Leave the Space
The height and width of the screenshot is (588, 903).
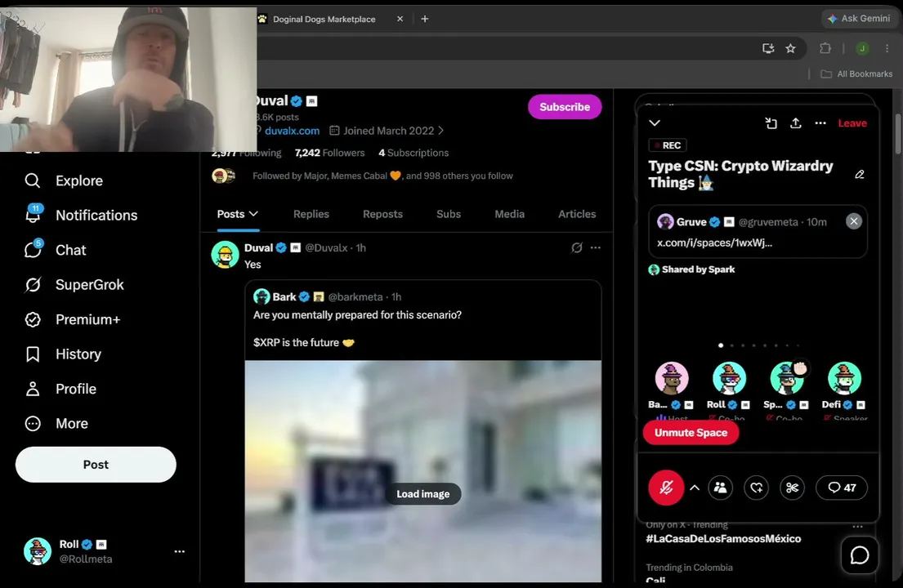pyautogui.click(x=852, y=123)
